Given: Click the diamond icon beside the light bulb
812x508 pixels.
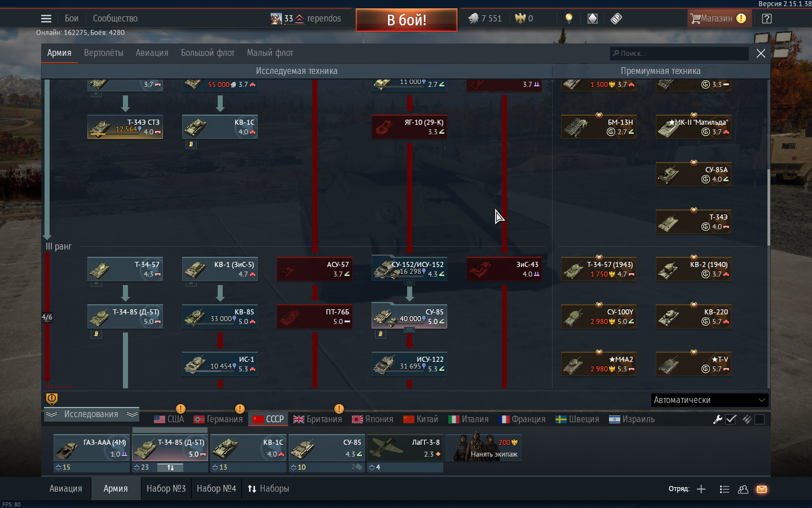Looking at the screenshot, I should tap(592, 19).
